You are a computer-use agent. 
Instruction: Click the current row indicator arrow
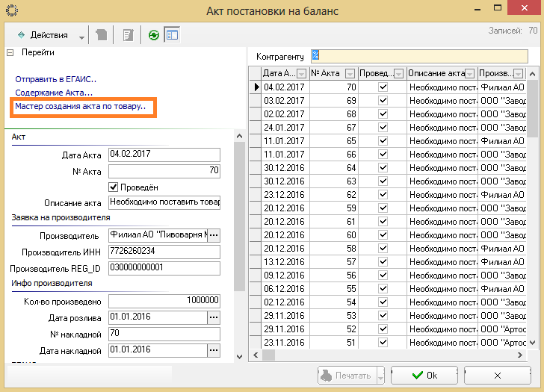256,87
